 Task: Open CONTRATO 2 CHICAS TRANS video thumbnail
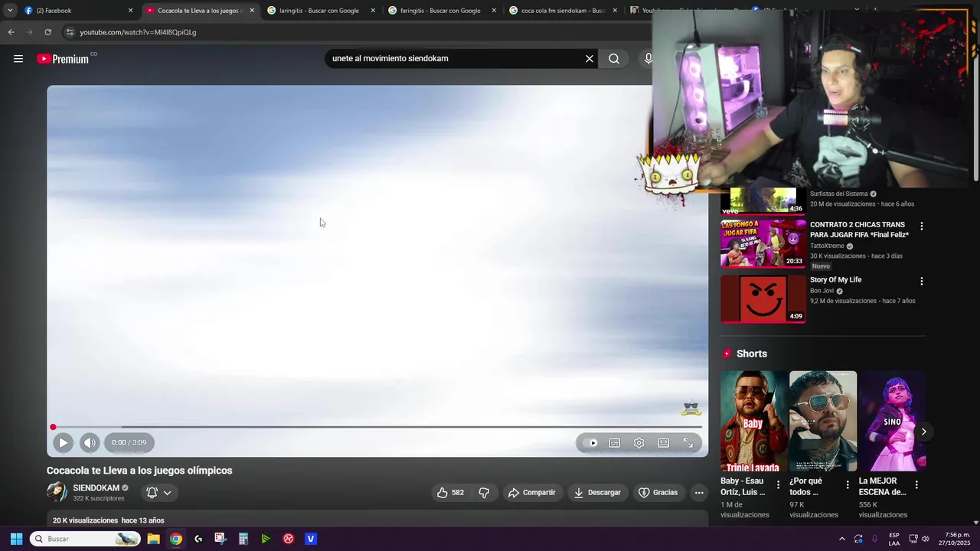point(763,243)
